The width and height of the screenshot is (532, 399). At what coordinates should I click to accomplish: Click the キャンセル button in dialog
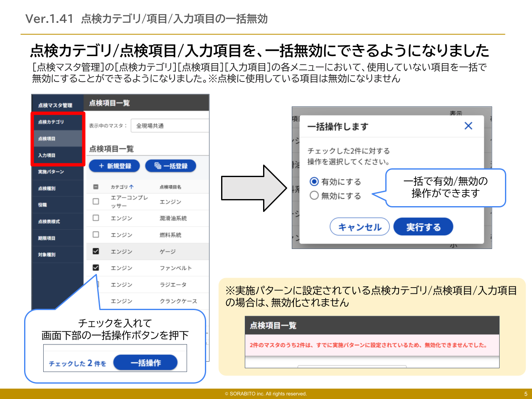tap(360, 227)
